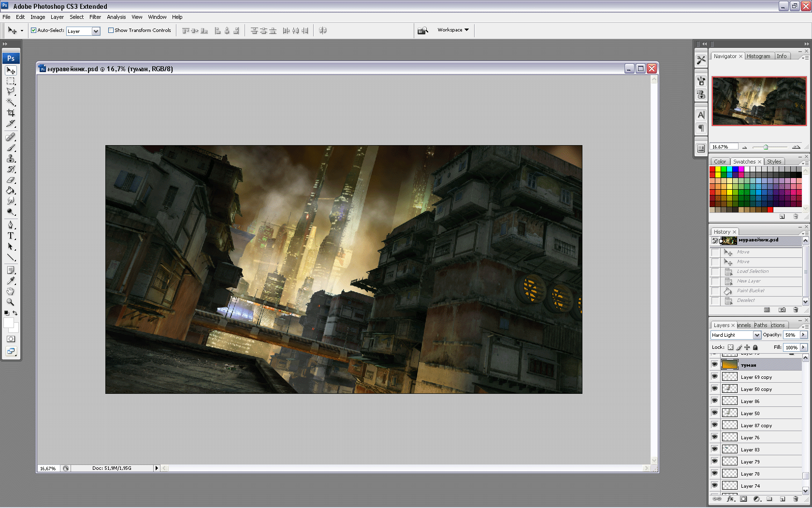
Task: Uncheck the Auto-Select checkbox
Action: tap(34, 30)
